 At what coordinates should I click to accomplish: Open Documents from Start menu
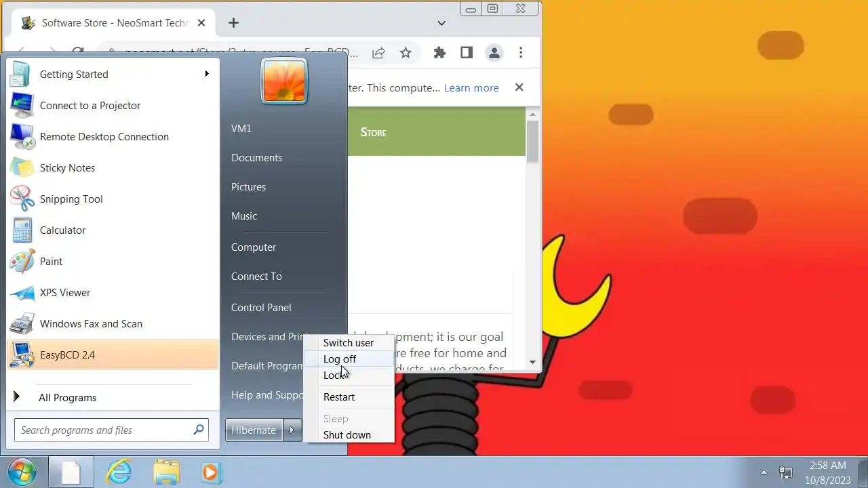coord(256,157)
